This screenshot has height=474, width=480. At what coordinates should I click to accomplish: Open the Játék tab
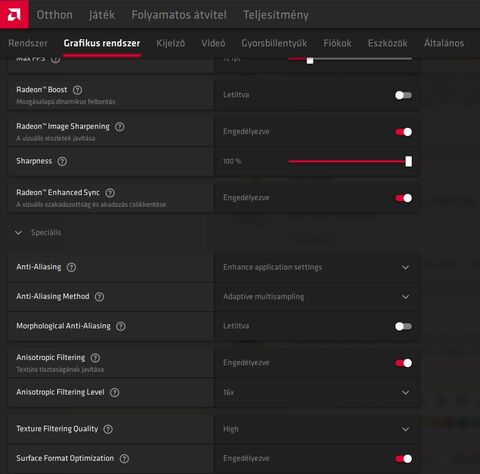(102, 15)
